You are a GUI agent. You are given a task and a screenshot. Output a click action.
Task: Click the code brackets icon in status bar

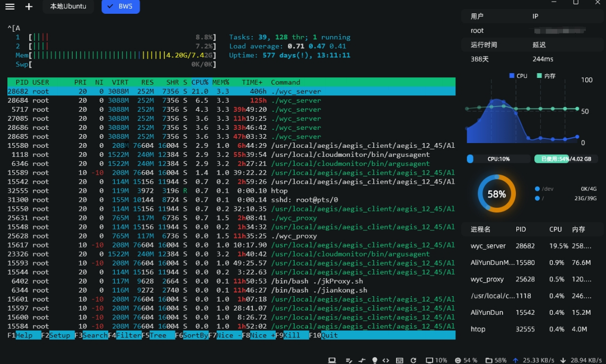pyautogui.click(x=386, y=360)
